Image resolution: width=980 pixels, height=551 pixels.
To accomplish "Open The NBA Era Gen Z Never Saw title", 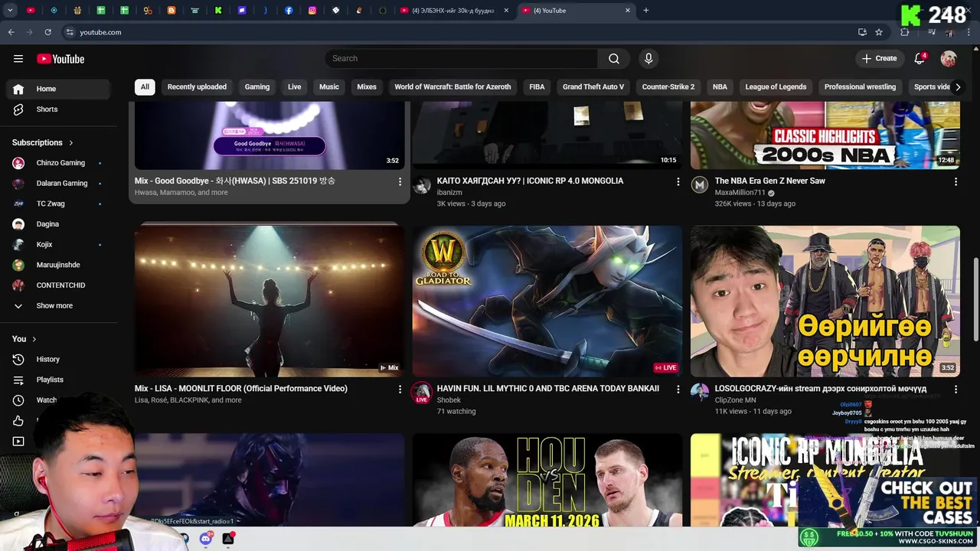I will tap(770, 181).
